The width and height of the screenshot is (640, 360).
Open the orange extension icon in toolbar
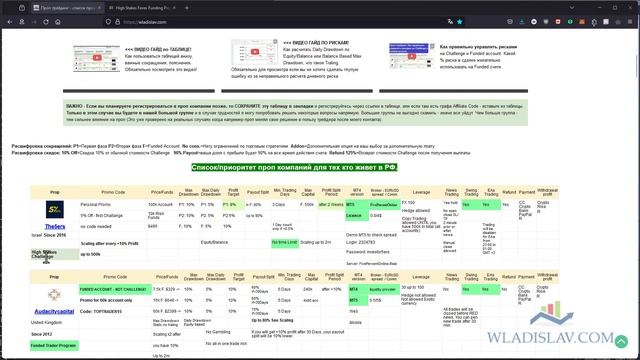582,22
